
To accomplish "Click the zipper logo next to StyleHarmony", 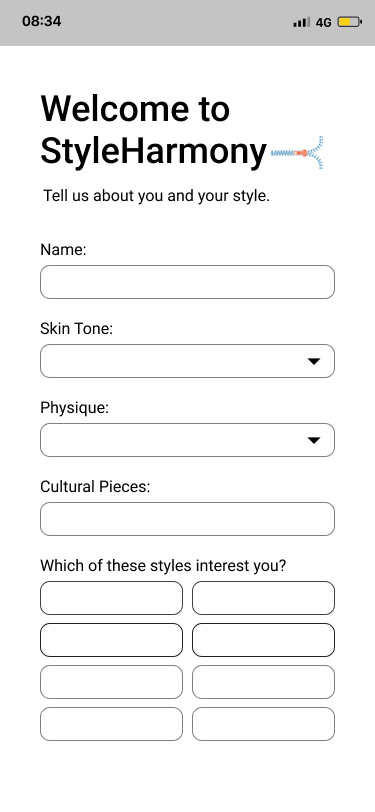I will point(297,153).
